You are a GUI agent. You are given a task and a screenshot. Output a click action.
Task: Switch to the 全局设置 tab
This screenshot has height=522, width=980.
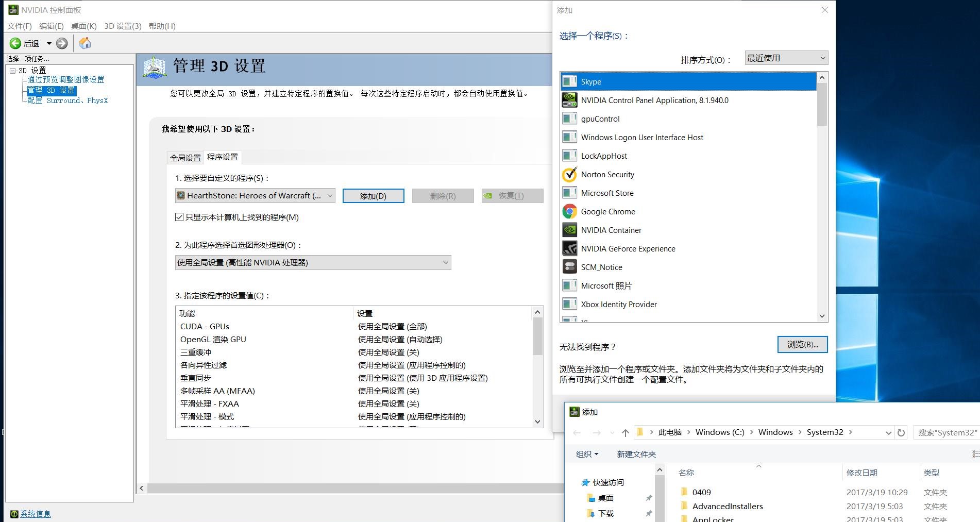tap(185, 158)
